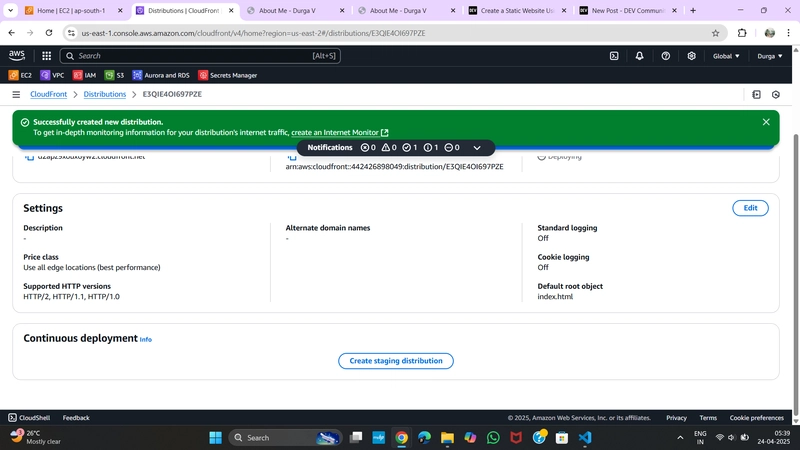Open the Chrome three-dot menu
Screen dimensions: 800x450
click(788, 33)
